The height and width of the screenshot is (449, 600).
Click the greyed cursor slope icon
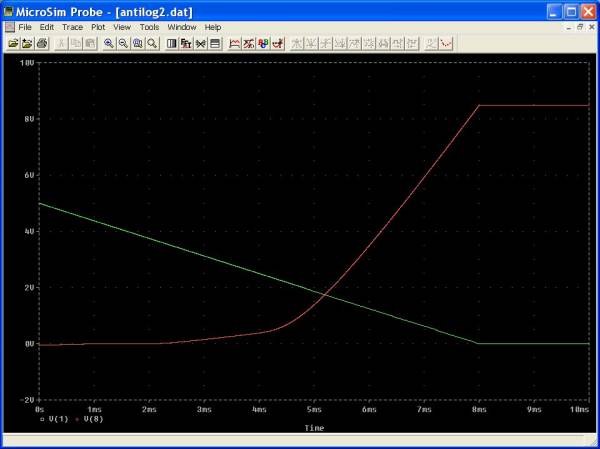(x=325, y=44)
